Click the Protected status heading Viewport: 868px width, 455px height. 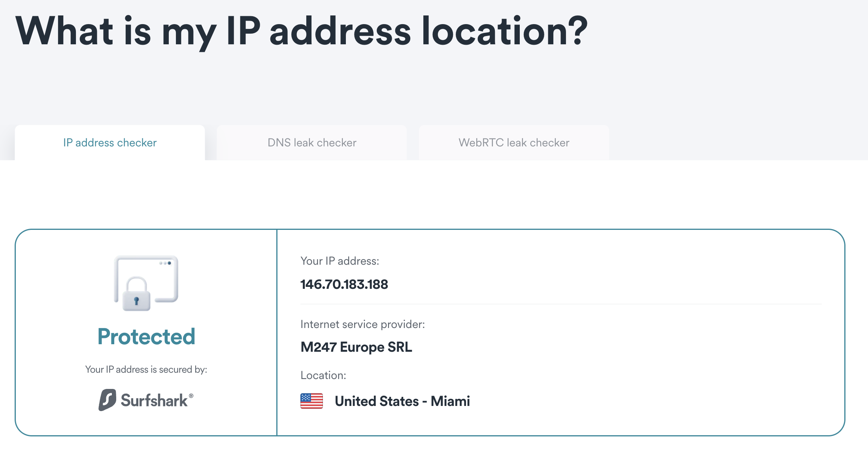pyautogui.click(x=146, y=337)
